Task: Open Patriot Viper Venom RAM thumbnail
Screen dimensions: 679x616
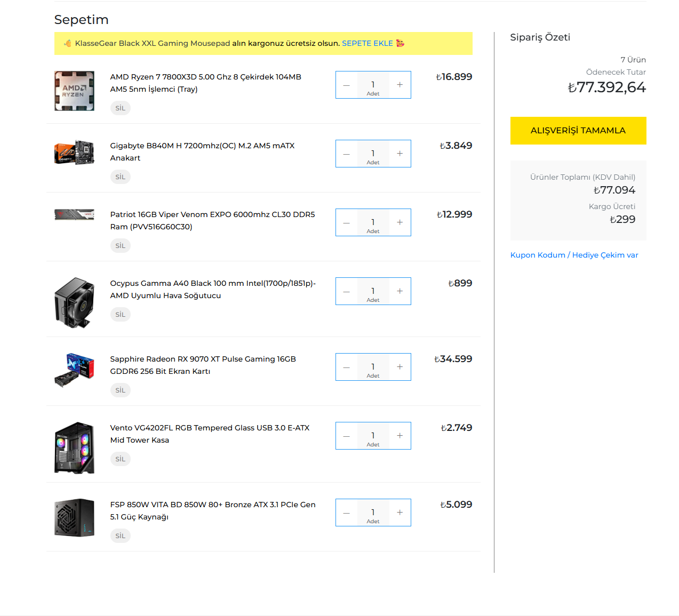Action: 74,214
